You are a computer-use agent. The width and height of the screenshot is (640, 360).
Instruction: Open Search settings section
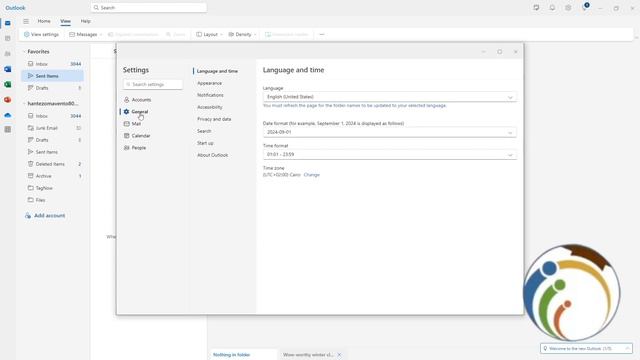coord(204,131)
